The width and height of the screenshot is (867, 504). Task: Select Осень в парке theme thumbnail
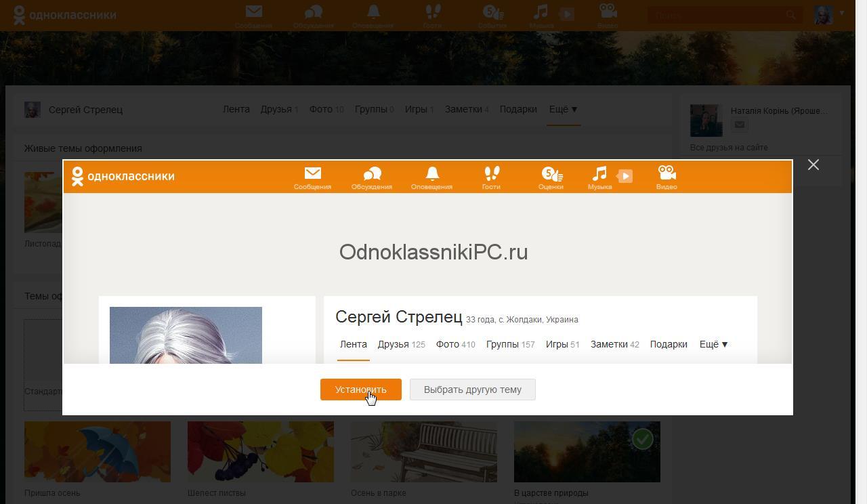pyautogui.click(x=424, y=452)
